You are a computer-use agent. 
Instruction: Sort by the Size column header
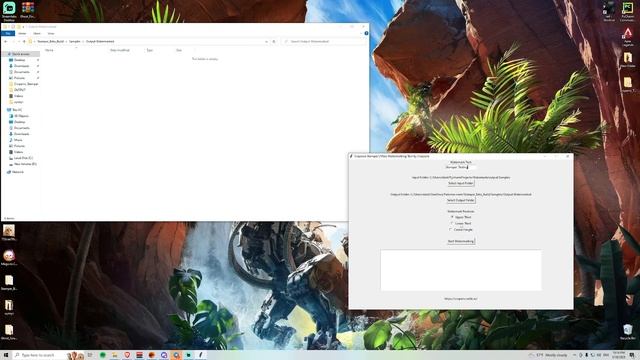tap(179, 50)
